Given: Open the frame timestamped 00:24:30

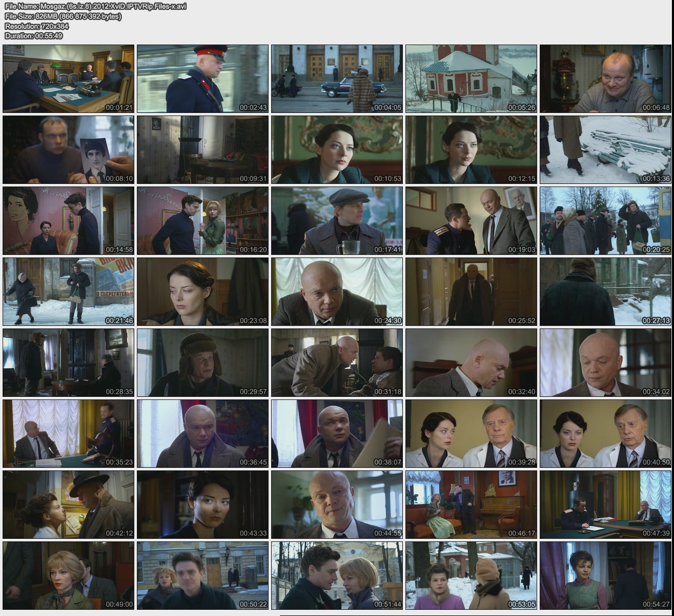Looking at the screenshot, I should (337, 292).
